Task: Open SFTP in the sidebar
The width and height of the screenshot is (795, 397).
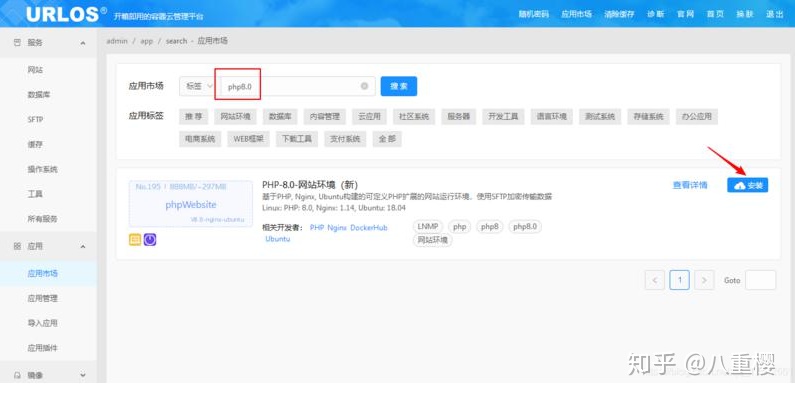Action: click(35, 120)
